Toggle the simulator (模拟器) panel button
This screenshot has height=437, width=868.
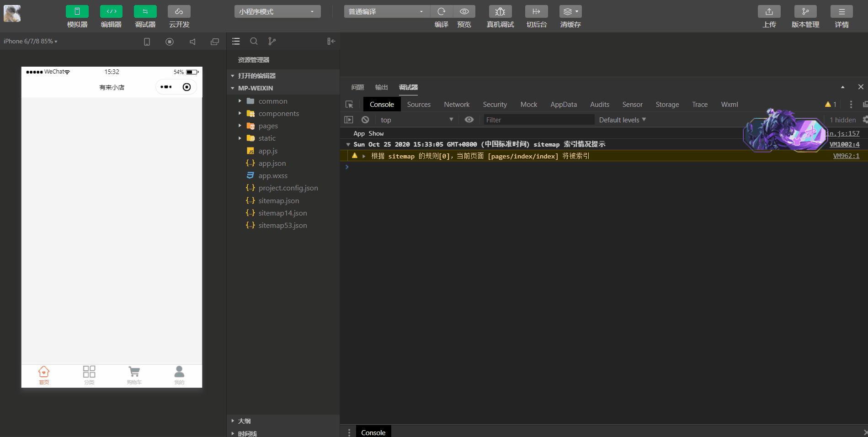pyautogui.click(x=77, y=11)
